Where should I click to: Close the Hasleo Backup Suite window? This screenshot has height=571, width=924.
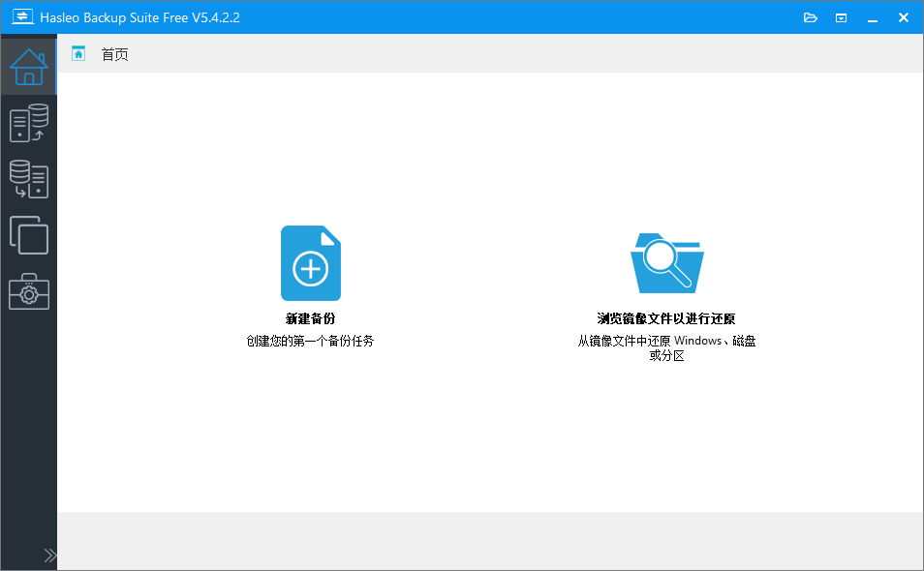click(904, 17)
